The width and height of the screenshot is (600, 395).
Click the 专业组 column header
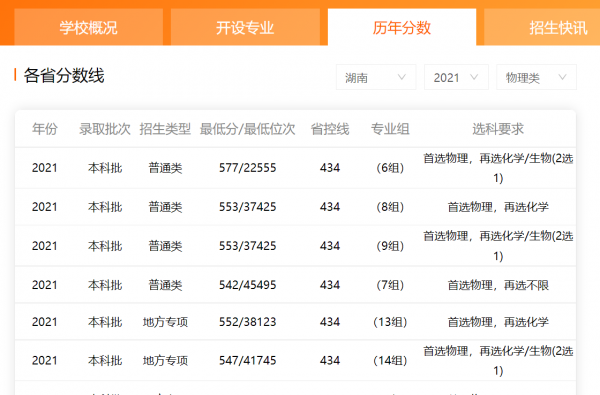pyautogui.click(x=390, y=129)
